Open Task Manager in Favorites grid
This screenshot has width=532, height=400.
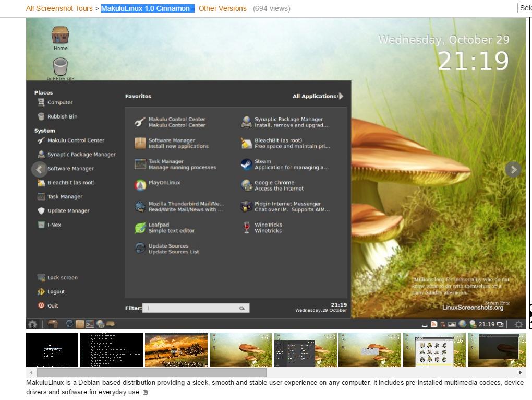point(175,164)
